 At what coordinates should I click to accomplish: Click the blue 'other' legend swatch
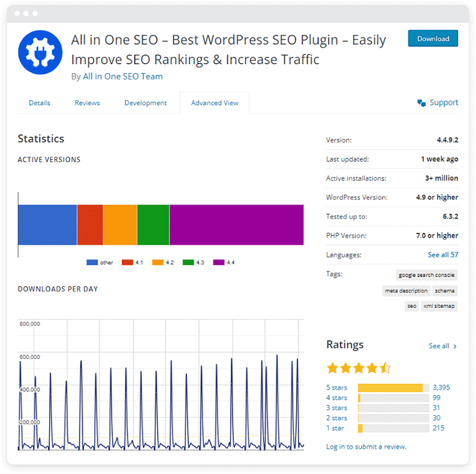[92, 262]
